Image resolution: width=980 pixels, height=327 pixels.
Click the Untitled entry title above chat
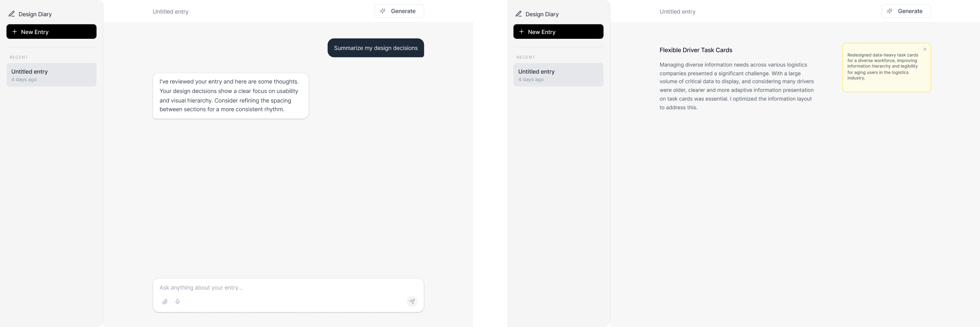171,12
